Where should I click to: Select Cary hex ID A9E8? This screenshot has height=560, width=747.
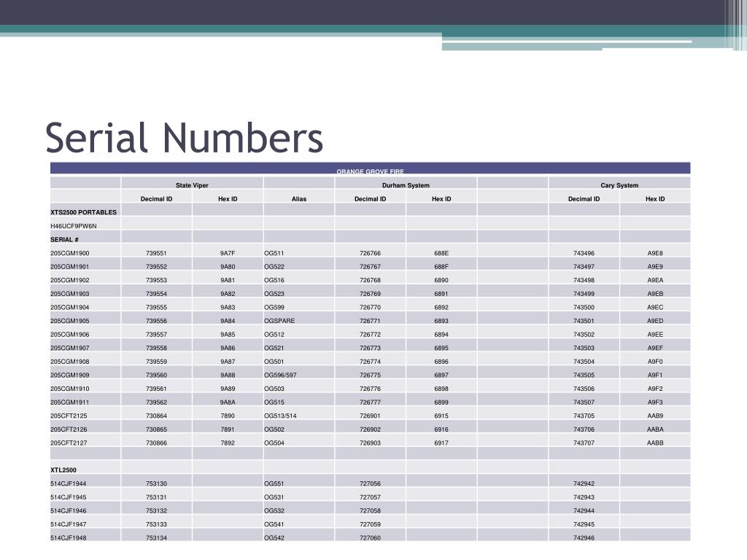pyautogui.click(x=655, y=253)
